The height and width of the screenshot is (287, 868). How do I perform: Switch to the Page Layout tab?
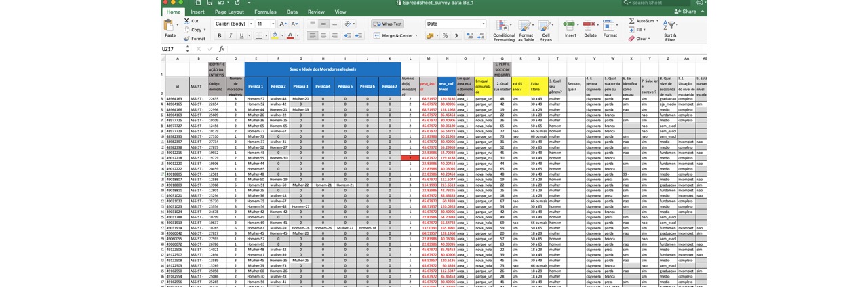pos(229,12)
